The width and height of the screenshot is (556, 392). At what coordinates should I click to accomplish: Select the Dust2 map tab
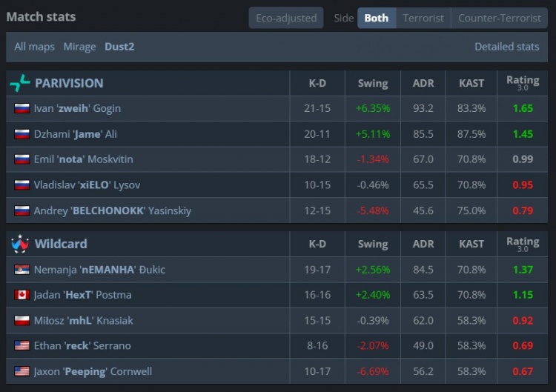click(x=119, y=47)
